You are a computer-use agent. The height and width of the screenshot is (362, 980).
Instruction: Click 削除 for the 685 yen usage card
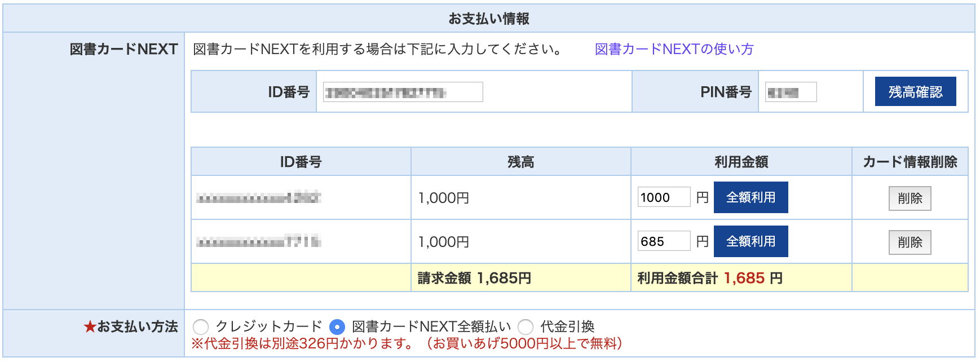point(910,242)
